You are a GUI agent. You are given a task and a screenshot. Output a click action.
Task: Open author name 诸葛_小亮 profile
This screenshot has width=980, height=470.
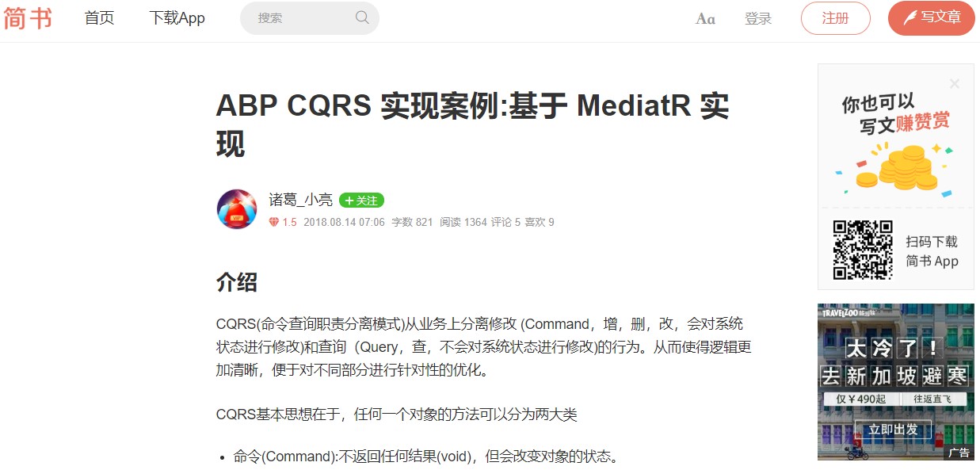click(300, 201)
